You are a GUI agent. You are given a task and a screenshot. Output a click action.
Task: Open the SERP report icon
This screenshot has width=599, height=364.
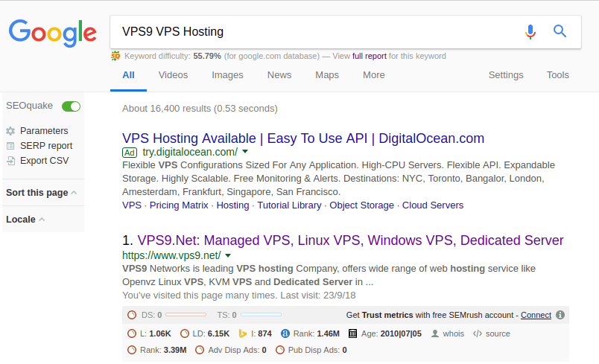point(10,146)
